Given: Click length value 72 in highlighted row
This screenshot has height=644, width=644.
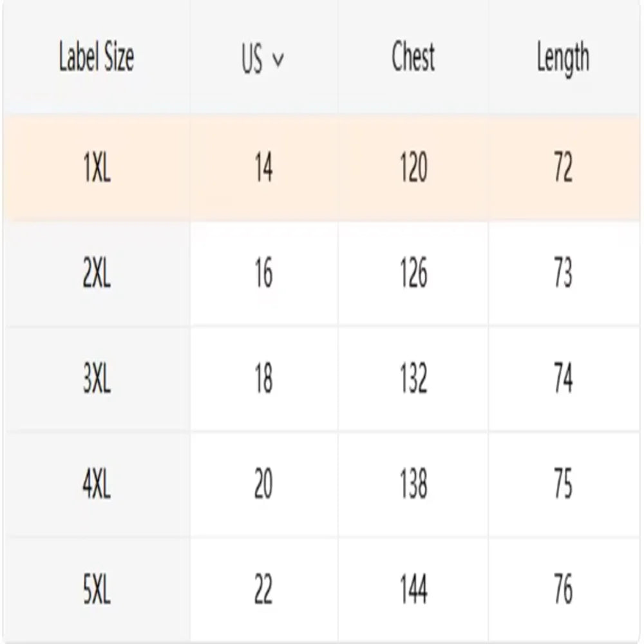Looking at the screenshot, I should coord(563,169).
